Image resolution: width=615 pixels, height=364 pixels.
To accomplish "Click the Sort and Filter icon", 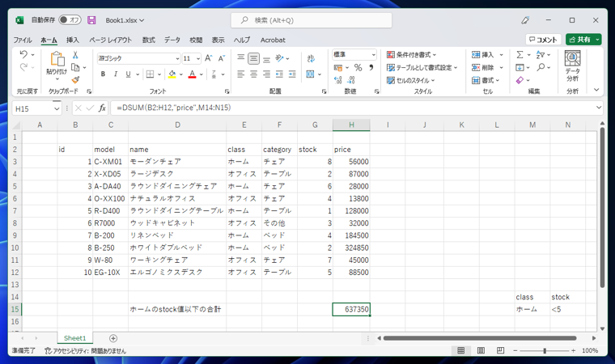I will pos(541,54).
